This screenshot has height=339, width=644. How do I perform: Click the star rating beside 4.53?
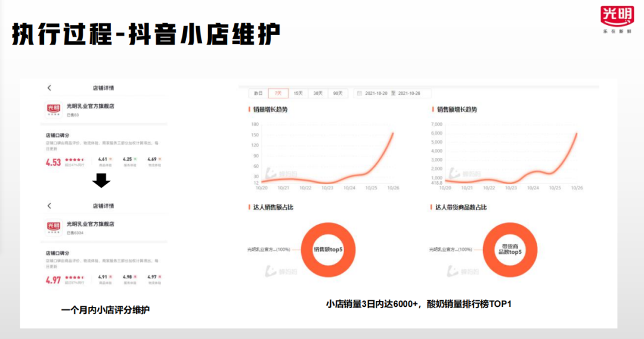click(x=75, y=160)
